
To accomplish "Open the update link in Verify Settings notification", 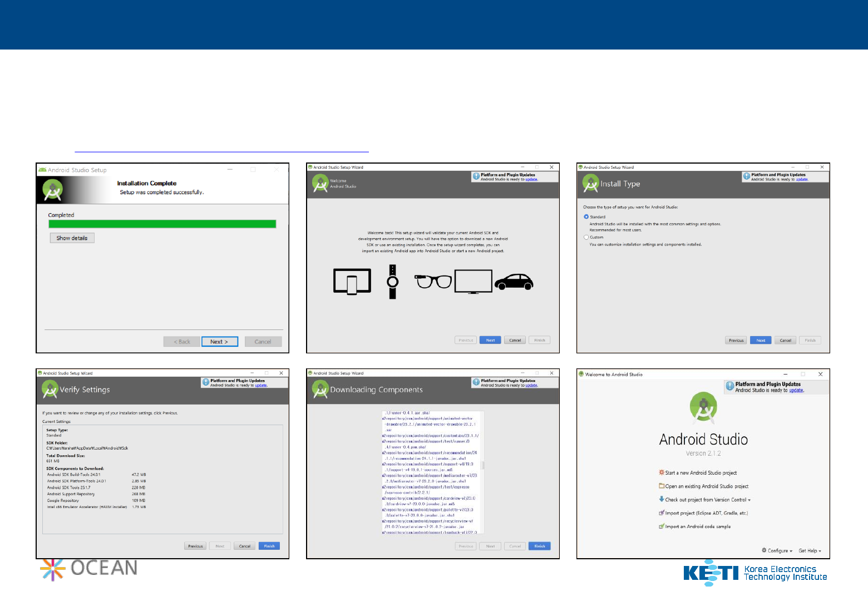I will 261,385.
